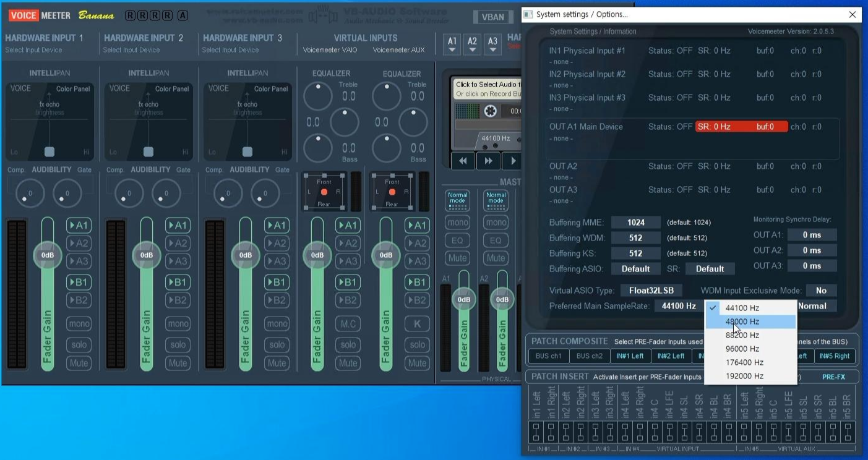This screenshot has width=868, height=460.
Task: Open the A3 output device dropdown
Action: (x=492, y=44)
